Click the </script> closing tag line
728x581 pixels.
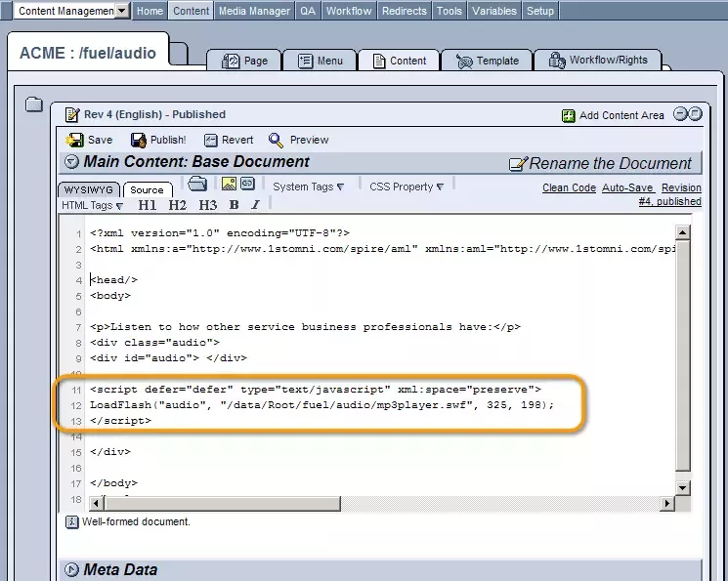pos(121,421)
